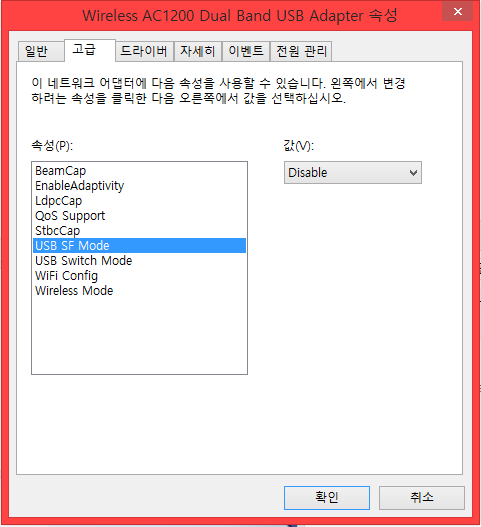Image resolution: width=481 pixels, height=527 pixels.
Task: Highlight USB SF Mode property
Action: [139, 246]
